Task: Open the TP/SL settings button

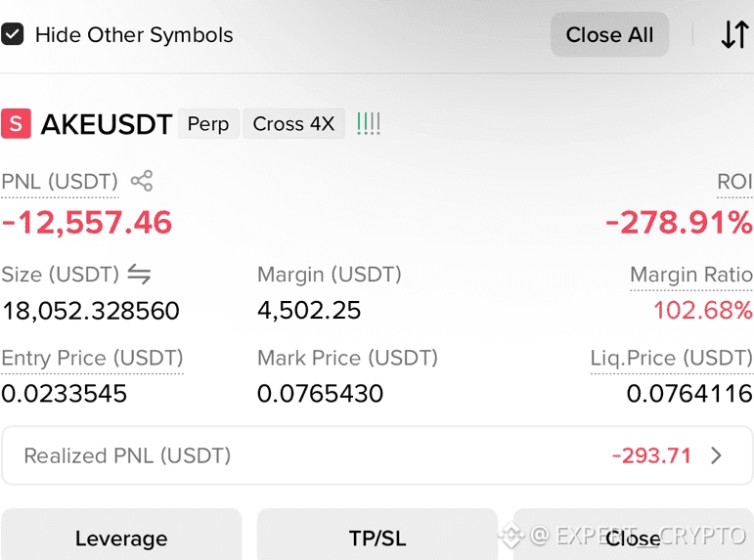Action: [377, 535]
